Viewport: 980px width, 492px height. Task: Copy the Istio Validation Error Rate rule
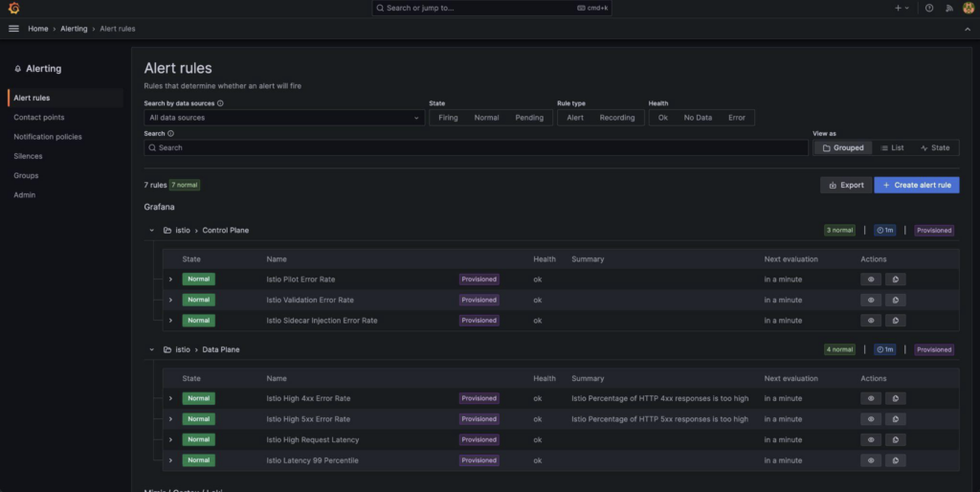click(896, 300)
